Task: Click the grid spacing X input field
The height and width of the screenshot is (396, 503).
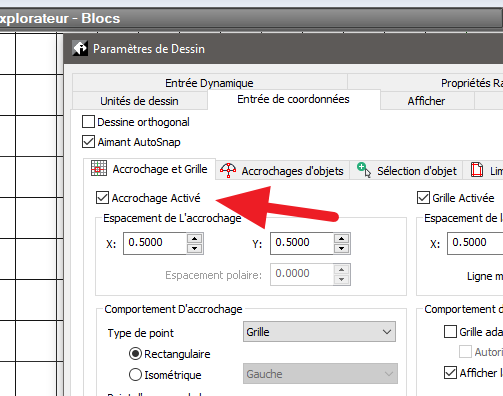Action: pos(475,243)
